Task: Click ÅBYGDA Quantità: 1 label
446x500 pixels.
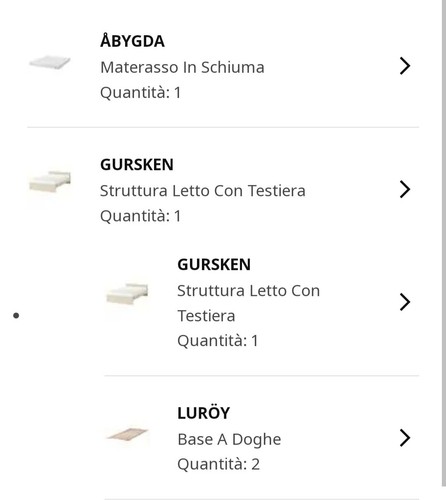Action: pos(141,93)
